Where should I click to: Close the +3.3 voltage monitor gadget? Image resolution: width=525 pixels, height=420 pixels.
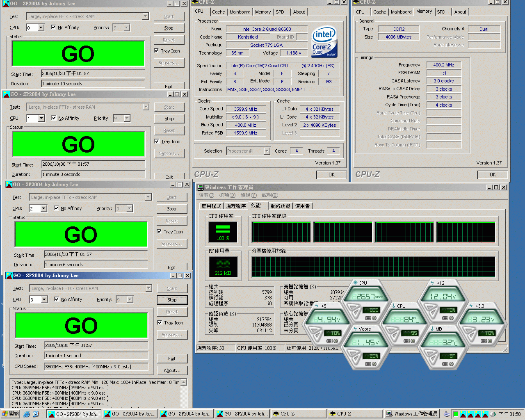490,341
